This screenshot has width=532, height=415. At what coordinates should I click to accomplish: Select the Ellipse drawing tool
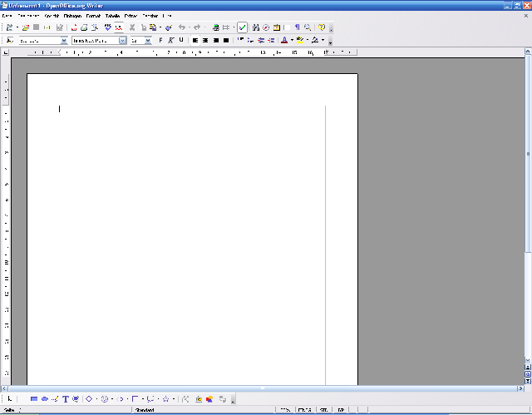point(44,399)
